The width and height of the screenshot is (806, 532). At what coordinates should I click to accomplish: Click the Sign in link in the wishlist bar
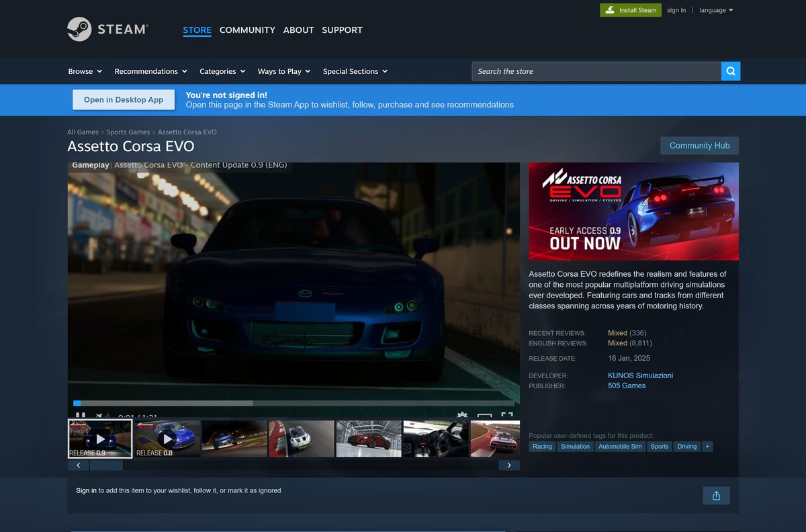86,490
